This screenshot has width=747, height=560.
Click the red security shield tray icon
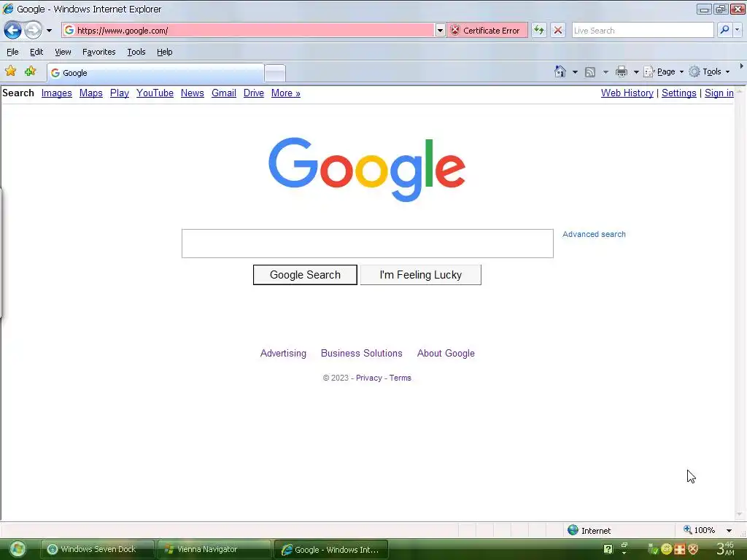(x=693, y=549)
